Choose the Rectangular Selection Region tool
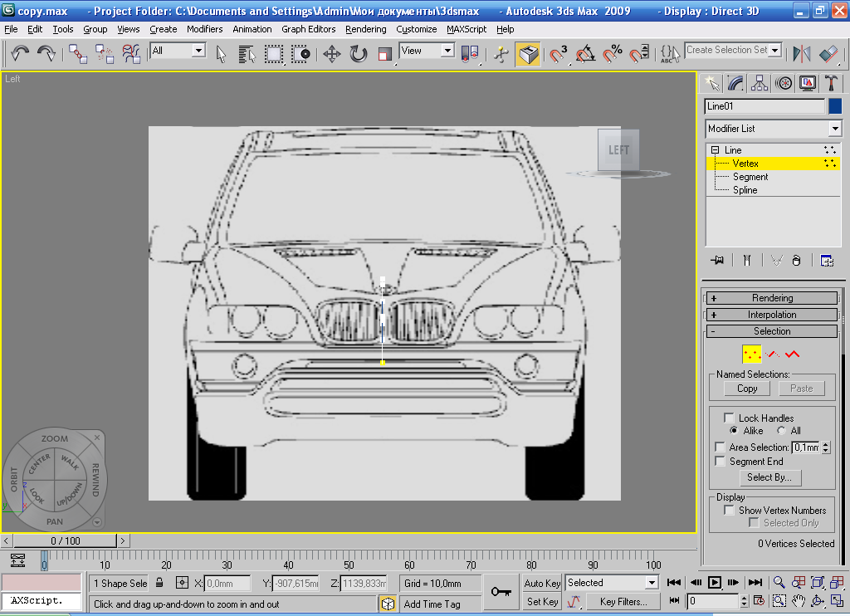The height and width of the screenshot is (616, 850). (x=274, y=54)
